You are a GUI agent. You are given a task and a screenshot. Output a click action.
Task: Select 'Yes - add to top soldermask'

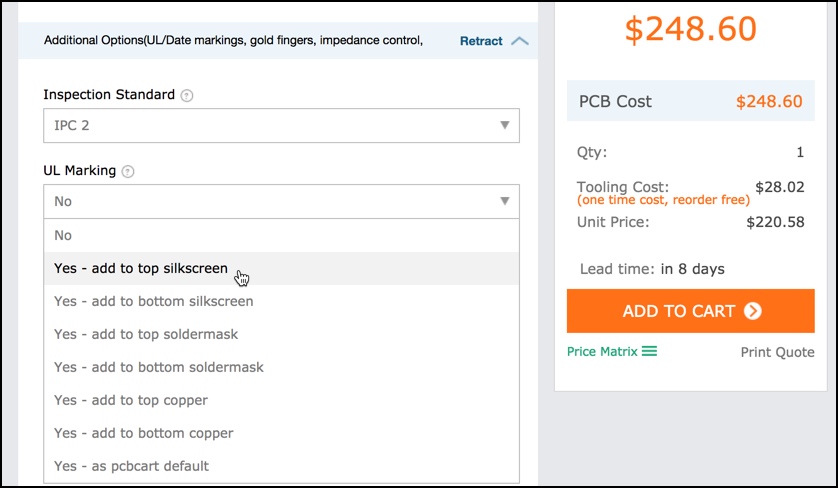pos(146,334)
